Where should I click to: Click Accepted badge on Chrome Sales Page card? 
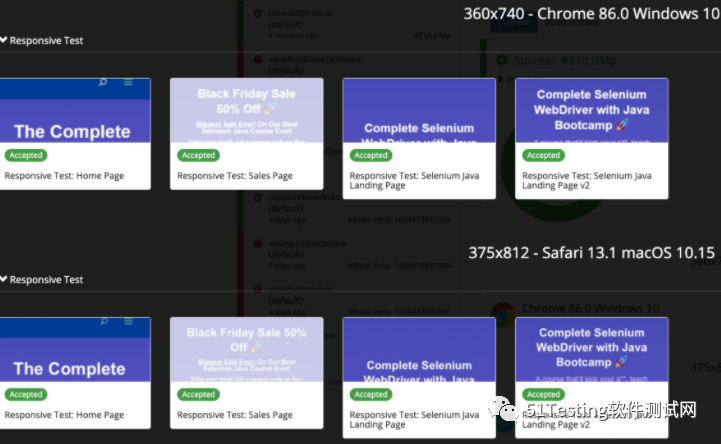tap(198, 155)
